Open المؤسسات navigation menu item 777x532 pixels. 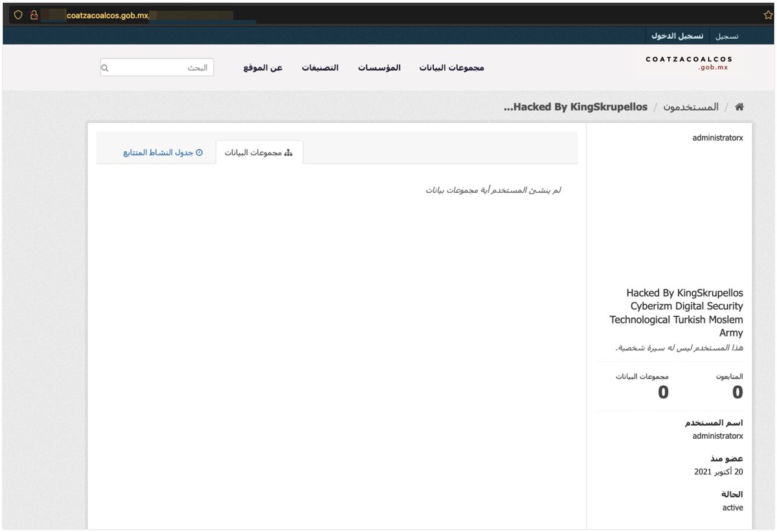(379, 68)
